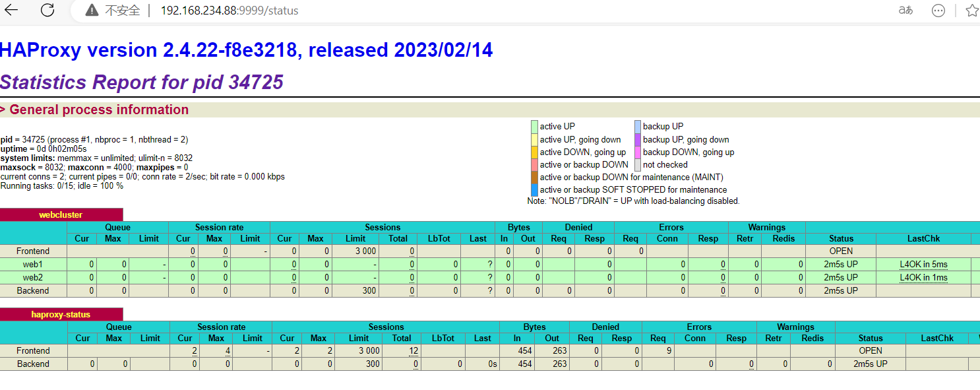
Task: Click 'L4OK in 1ms' check result for web2
Action: 923,277
